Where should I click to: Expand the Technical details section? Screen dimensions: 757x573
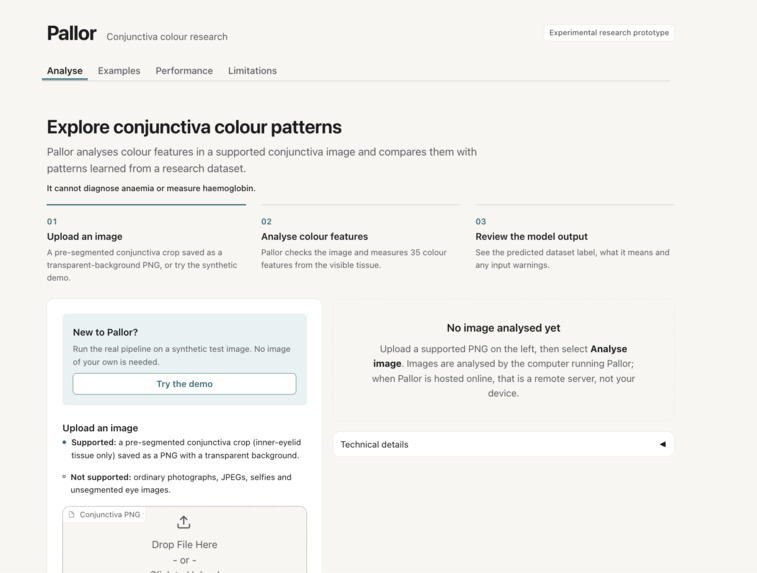click(x=503, y=444)
